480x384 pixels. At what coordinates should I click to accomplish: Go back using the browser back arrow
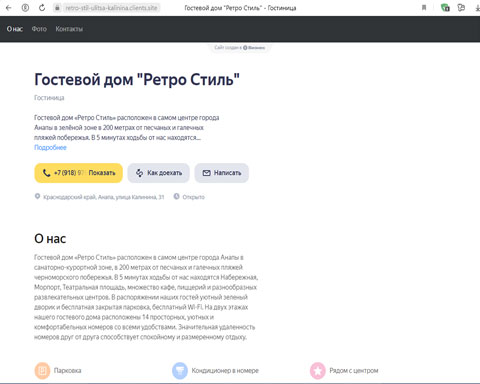coord(9,8)
